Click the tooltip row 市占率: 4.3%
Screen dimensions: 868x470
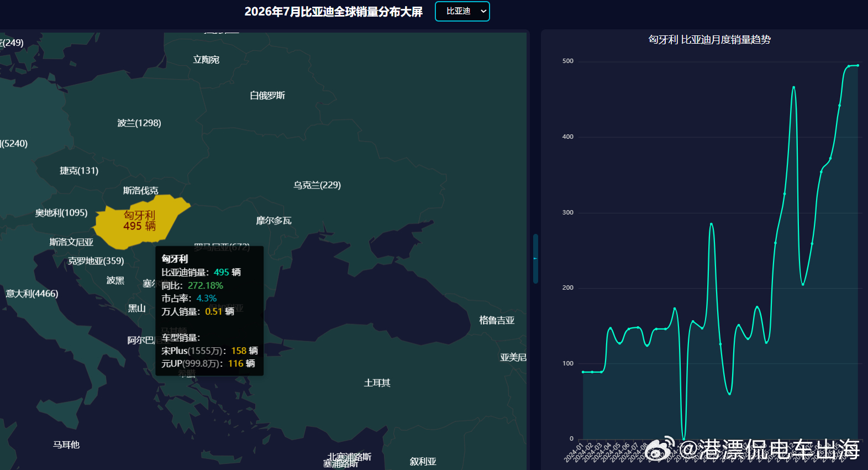coord(189,299)
